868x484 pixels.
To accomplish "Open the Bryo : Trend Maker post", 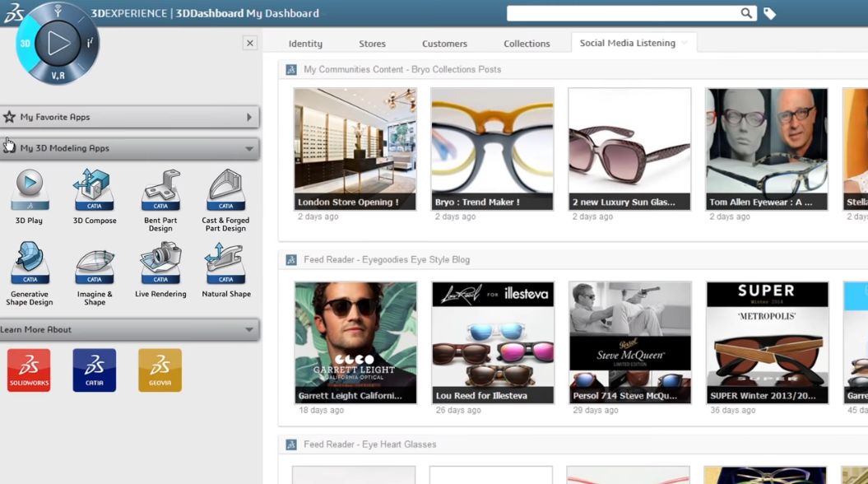I will coord(492,149).
